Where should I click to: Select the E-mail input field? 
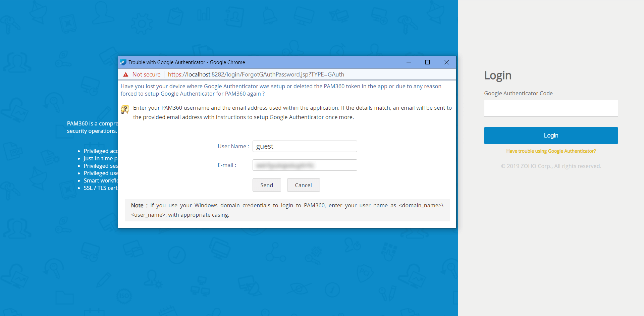point(305,165)
